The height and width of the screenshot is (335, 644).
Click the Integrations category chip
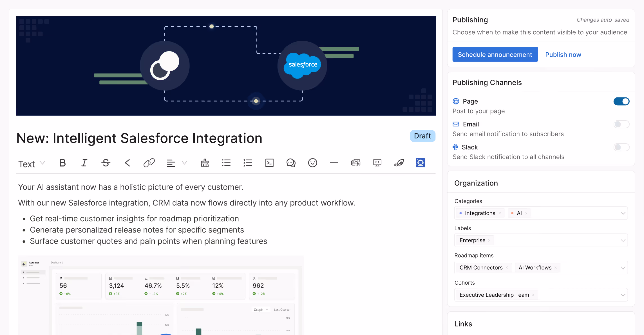pos(480,213)
